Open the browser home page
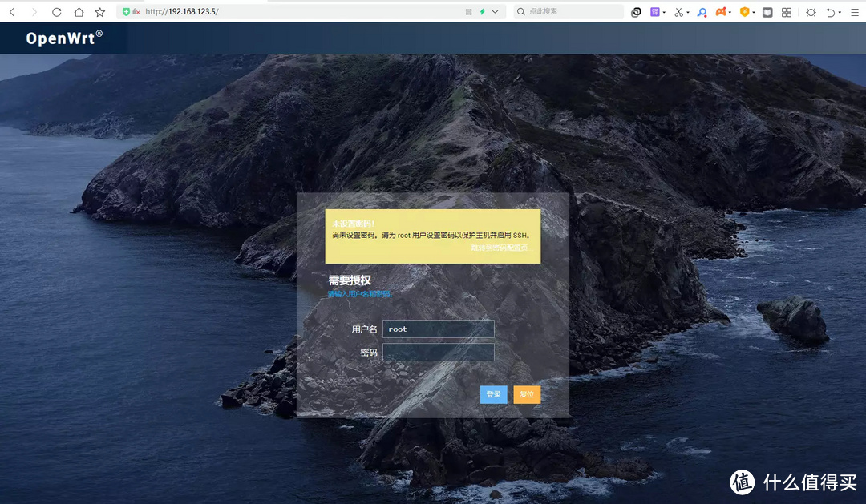866x504 pixels. 79,11
